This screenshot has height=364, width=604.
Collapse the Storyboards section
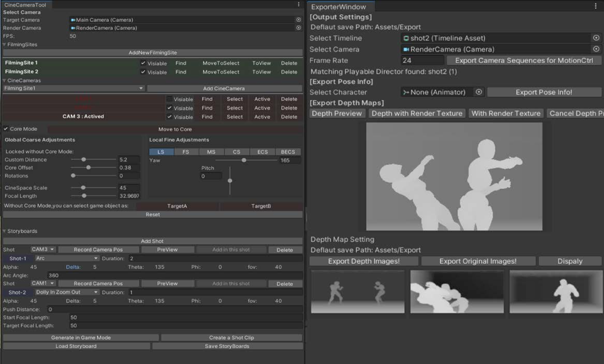[4, 231]
